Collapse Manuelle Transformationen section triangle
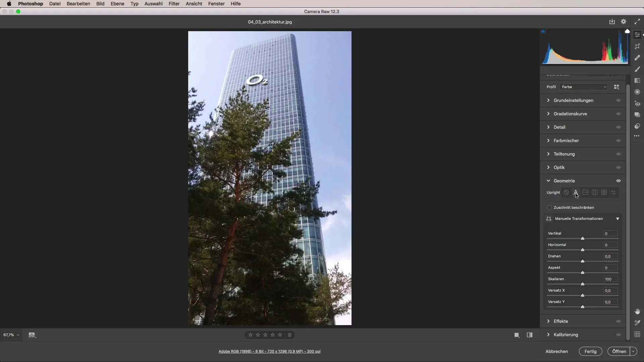The width and height of the screenshot is (644, 362). click(618, 219)
